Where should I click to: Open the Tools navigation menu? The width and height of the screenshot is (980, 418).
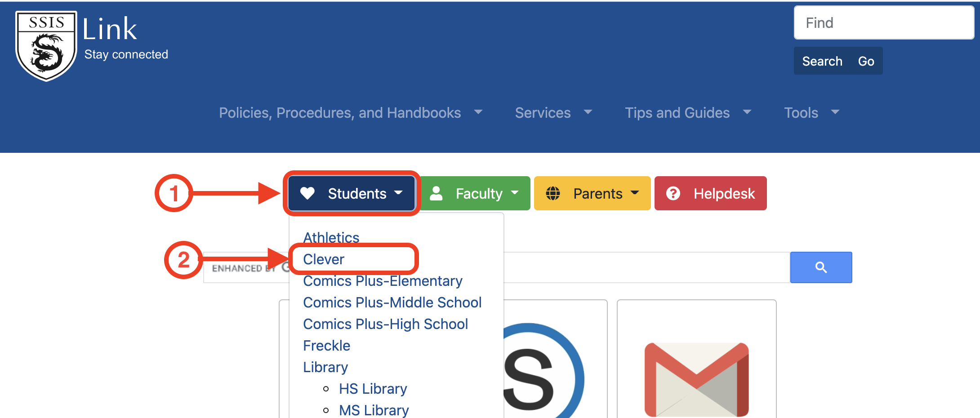811,112
